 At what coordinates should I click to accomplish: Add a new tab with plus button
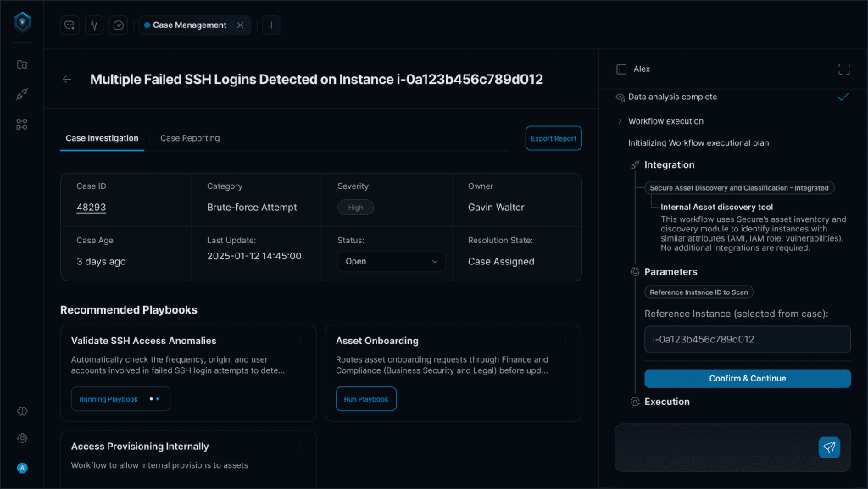coord(271,25)
